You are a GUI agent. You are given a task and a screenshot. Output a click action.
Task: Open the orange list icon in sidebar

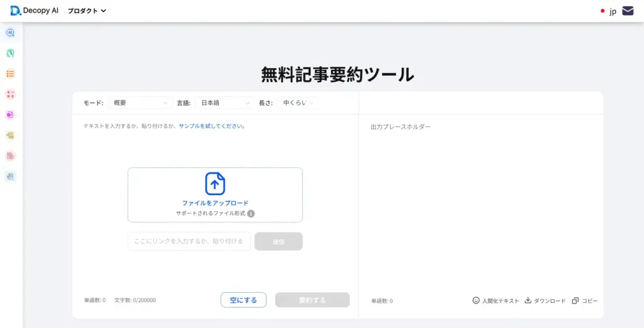(10, 74)
